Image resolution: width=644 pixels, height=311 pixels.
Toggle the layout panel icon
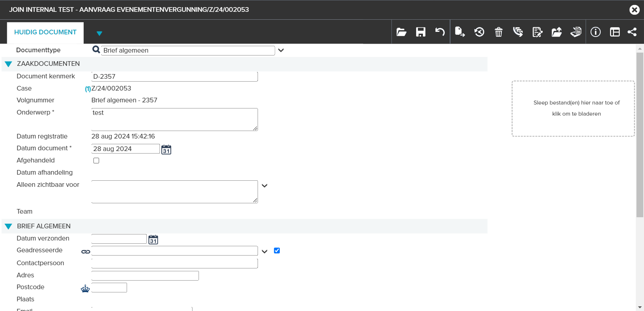[x=615, y=32]
